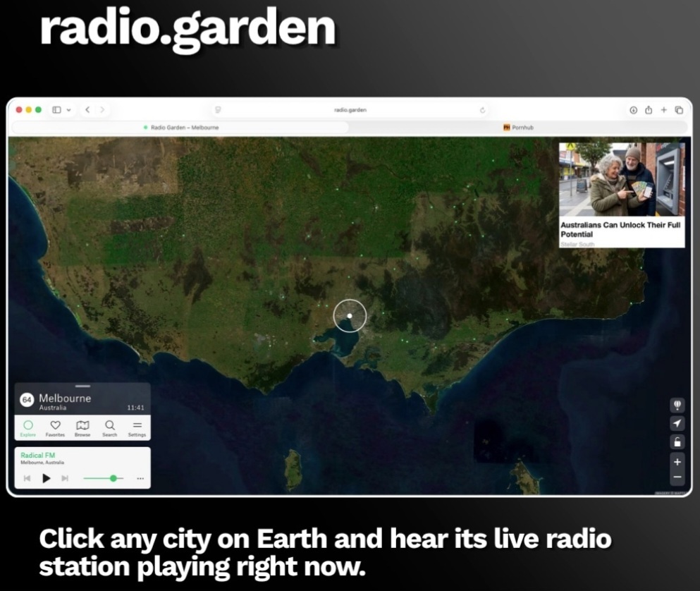700x591 pixels.
Task: Zoom out on the map
Action: click(x=677, y=477)
